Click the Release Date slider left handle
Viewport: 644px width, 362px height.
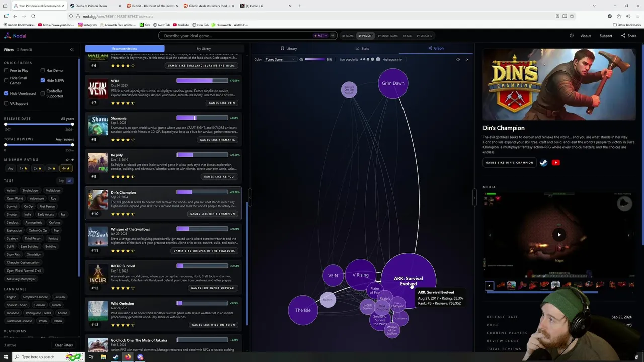point(6,124)
